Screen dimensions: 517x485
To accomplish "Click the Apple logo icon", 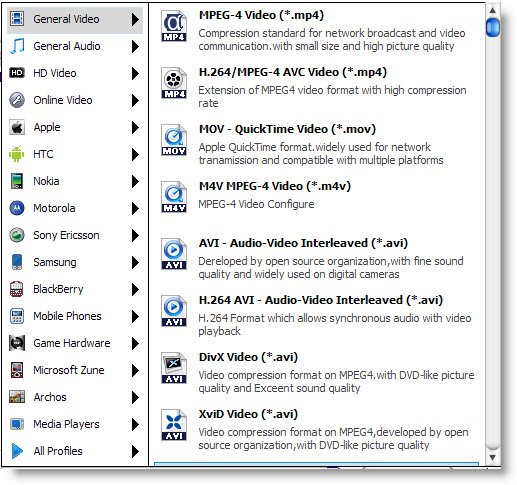I will tap(17, 127).
